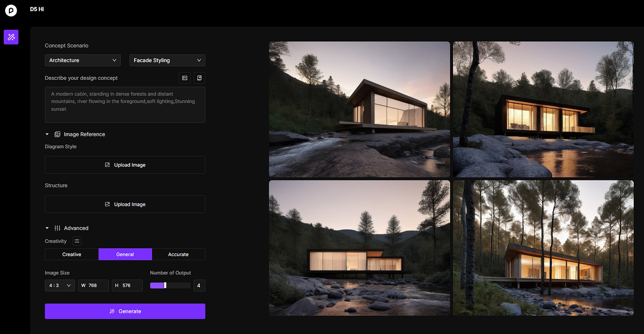Click the Image Reference panel icon
Screen dimensions: 644x334
point(57,134)
